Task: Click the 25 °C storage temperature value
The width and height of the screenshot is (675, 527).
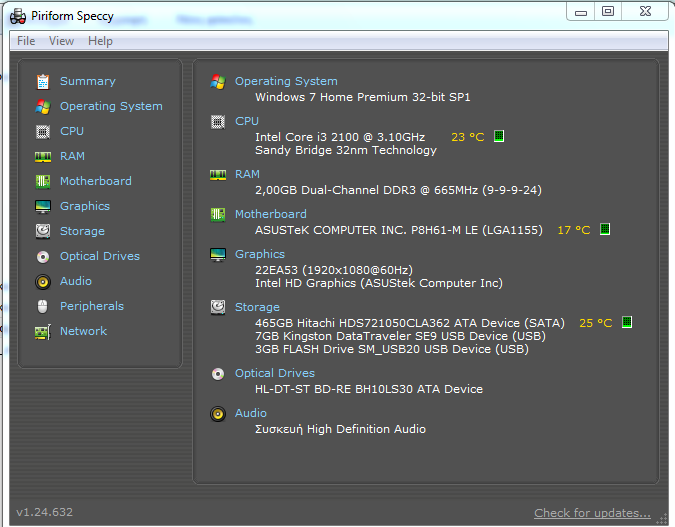Action: click(x=596, y=323)
